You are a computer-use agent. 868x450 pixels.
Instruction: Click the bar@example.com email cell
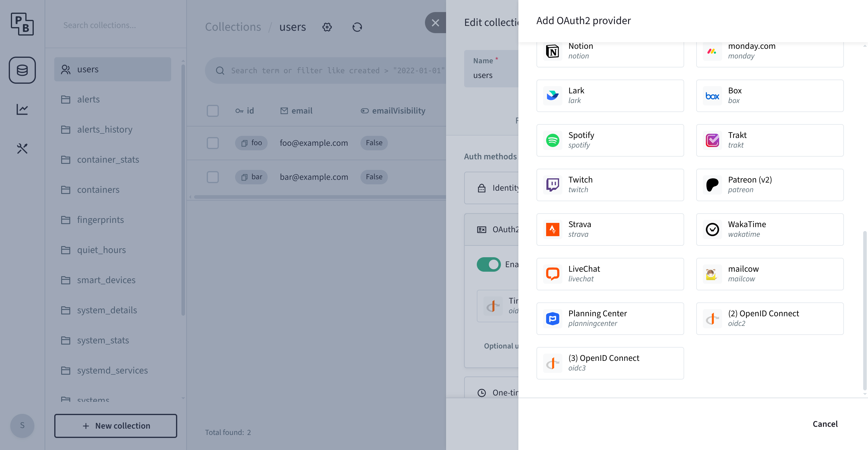(x=314, y=177)
